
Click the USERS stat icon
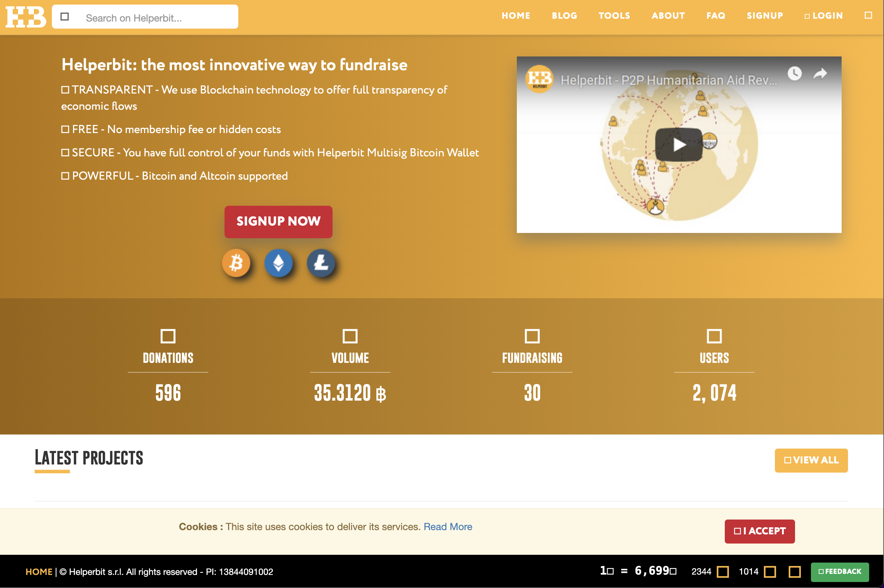[x=714, y=336]
